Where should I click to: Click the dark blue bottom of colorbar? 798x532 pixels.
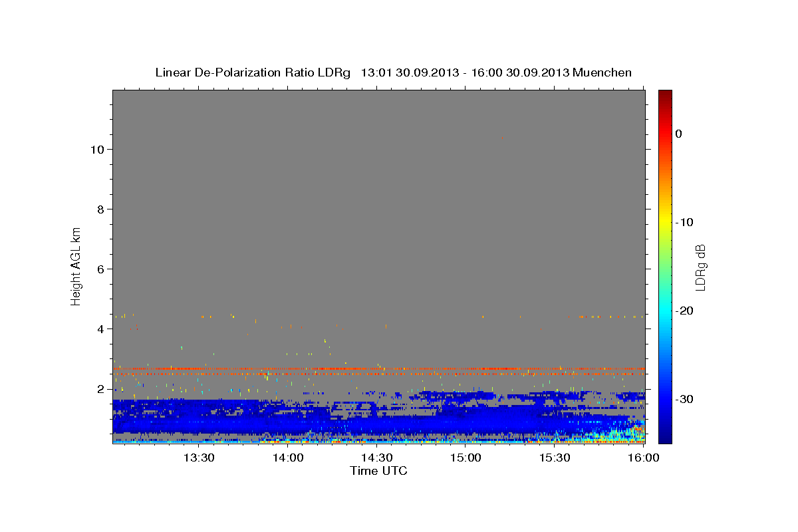point(665,438)
